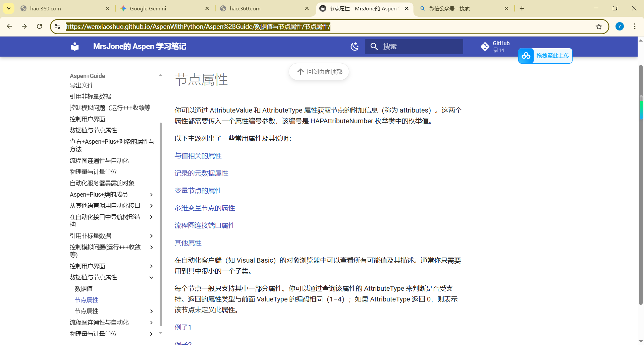The width and height of the screenshot is (644, 345).
Task: Switch to the Google Gemini tab
Action: point(148,8)
